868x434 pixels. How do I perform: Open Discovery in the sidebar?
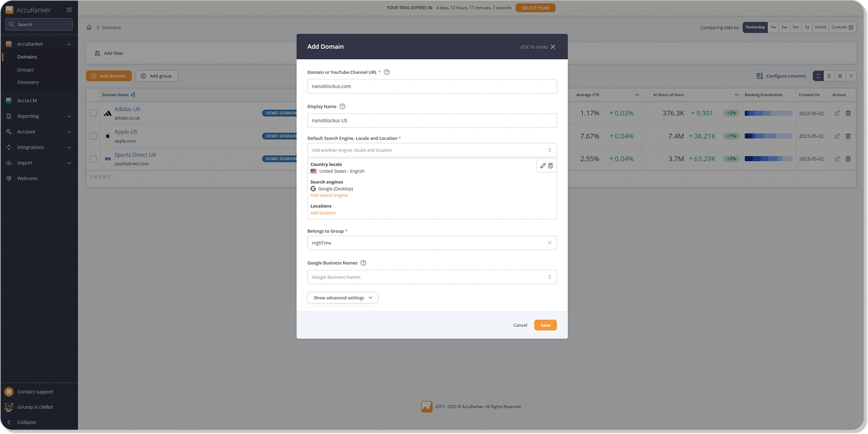(x=28, y=82)
